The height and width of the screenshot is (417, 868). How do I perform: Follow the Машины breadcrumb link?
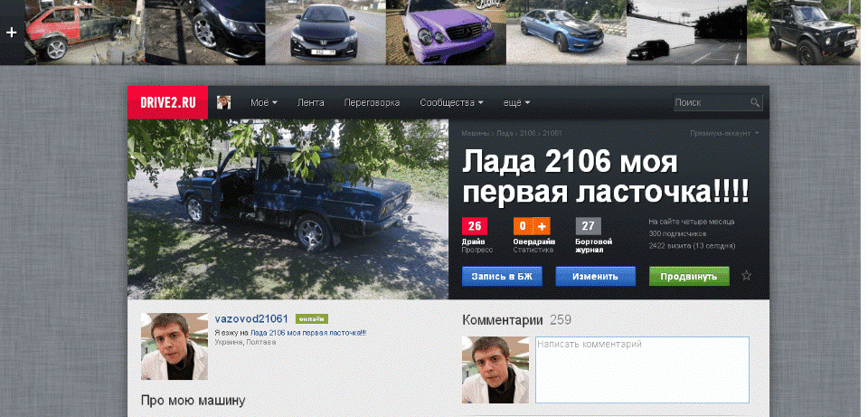[475, 134]
